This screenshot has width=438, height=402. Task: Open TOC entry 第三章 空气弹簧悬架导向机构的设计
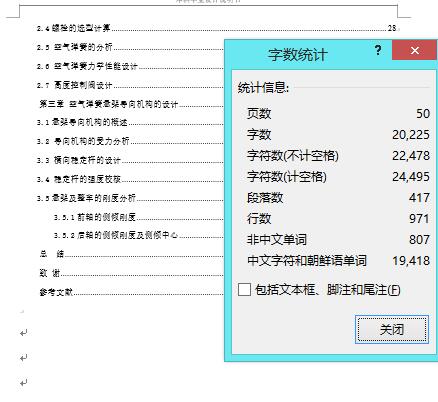109,104
